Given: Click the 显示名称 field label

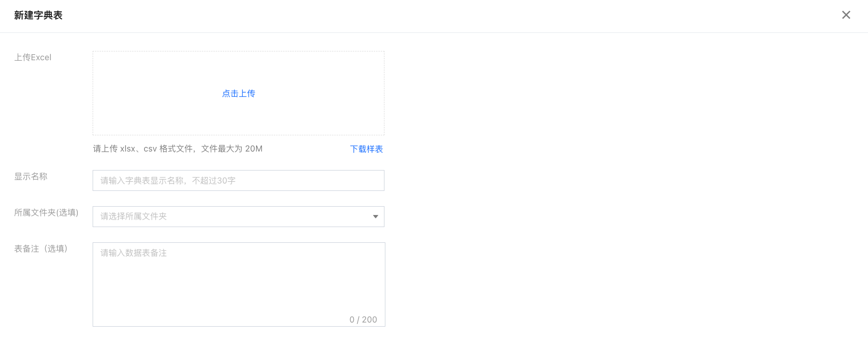Looking at the screenshot, I should pyautogui.click(x=31, y=177).
